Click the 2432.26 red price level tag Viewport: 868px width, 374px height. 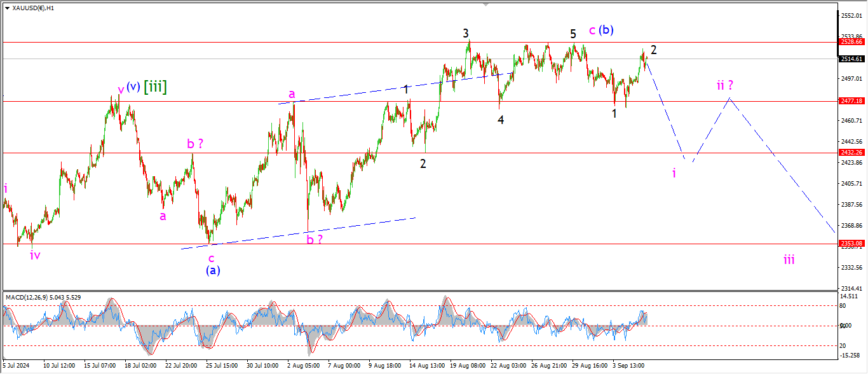click(x=851, y=153)
